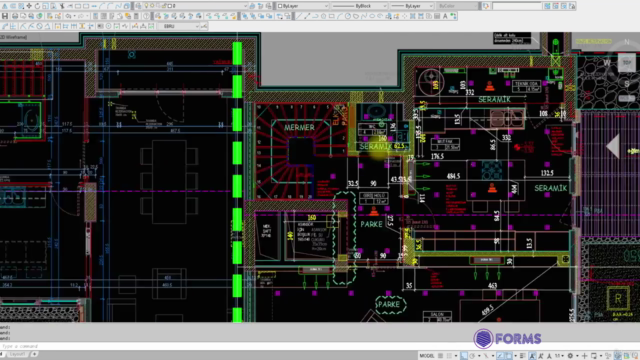This screenshot has width=640, height=360.
Task: Click the QuickCalc calculator icon
Action: click(x=136, y=16)
